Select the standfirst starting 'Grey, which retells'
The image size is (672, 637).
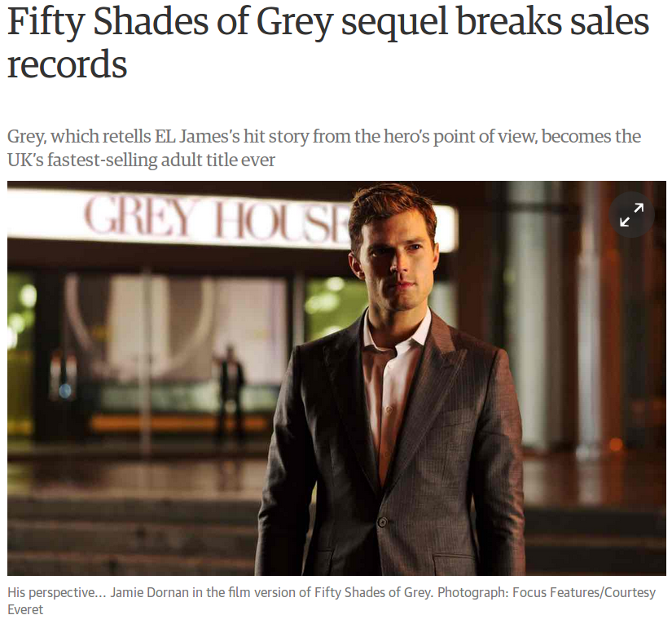click(x=324, y=148)
